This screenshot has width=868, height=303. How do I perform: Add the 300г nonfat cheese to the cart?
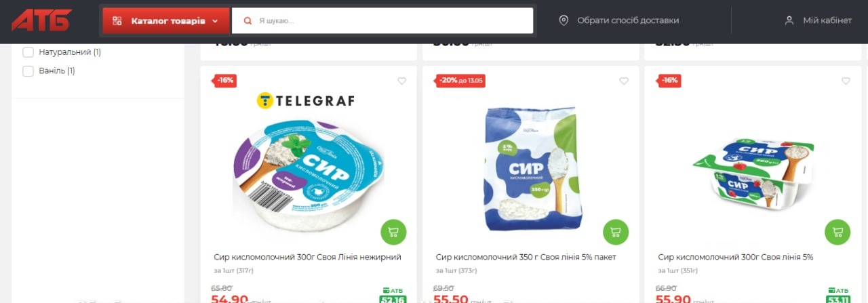(x=393, y=233)
